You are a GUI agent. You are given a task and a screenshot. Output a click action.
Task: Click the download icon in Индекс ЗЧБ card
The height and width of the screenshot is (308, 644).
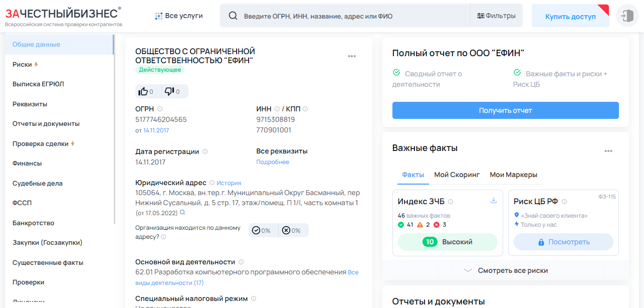click(x=493, y=201)
